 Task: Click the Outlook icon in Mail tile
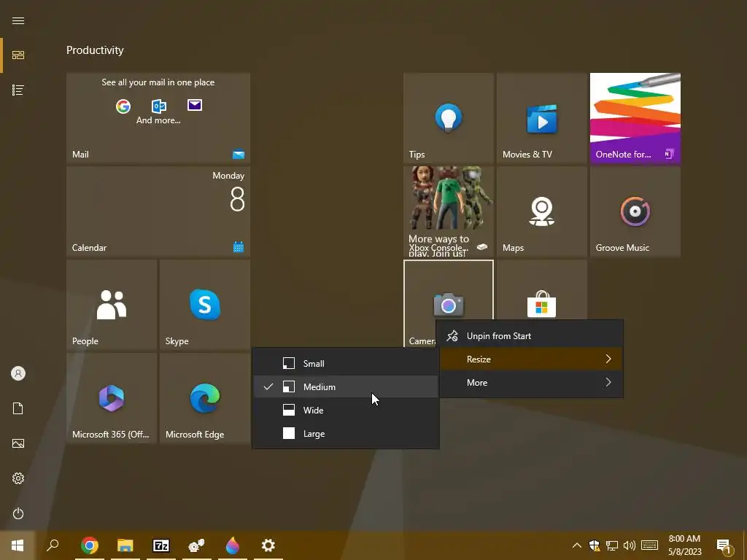pyautogui.click(x=158, y=106)
